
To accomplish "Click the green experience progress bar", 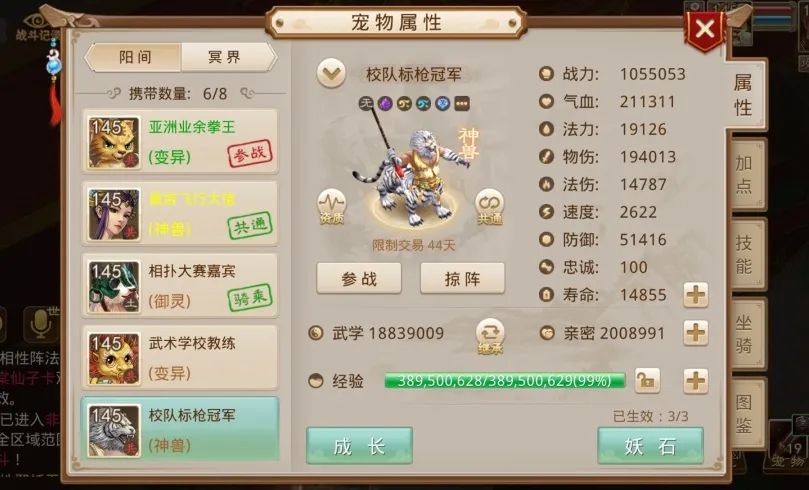I will [505, 381].
